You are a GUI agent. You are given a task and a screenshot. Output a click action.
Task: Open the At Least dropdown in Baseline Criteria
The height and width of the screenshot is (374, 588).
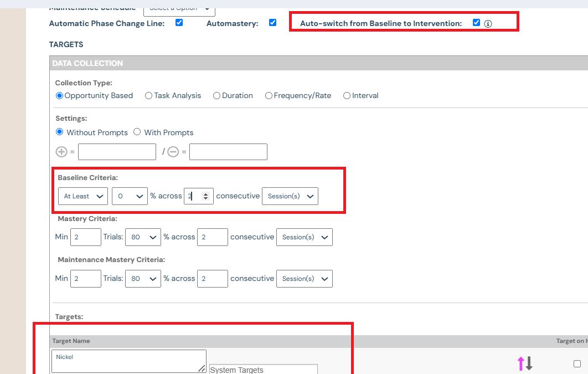coord(82,196)
